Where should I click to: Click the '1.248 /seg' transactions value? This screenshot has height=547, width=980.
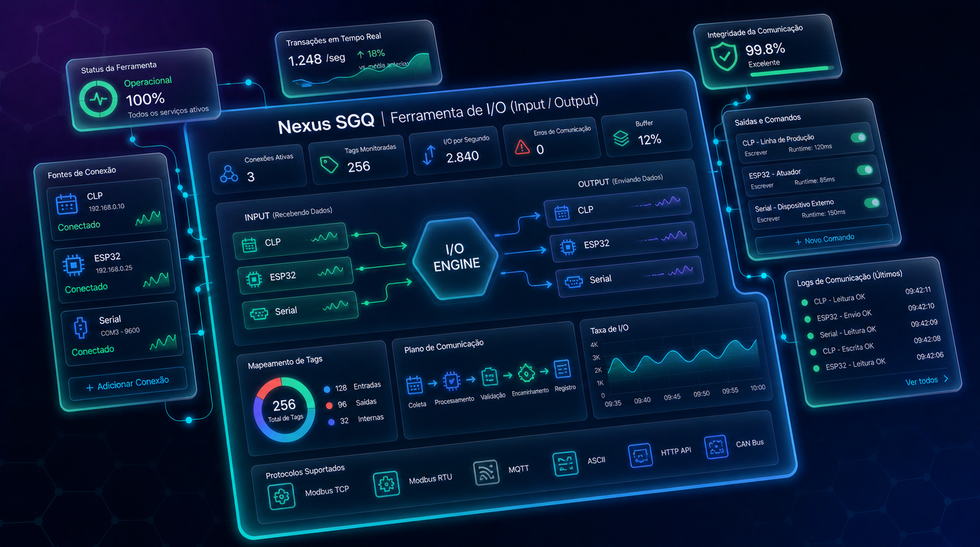pos(317,59)
